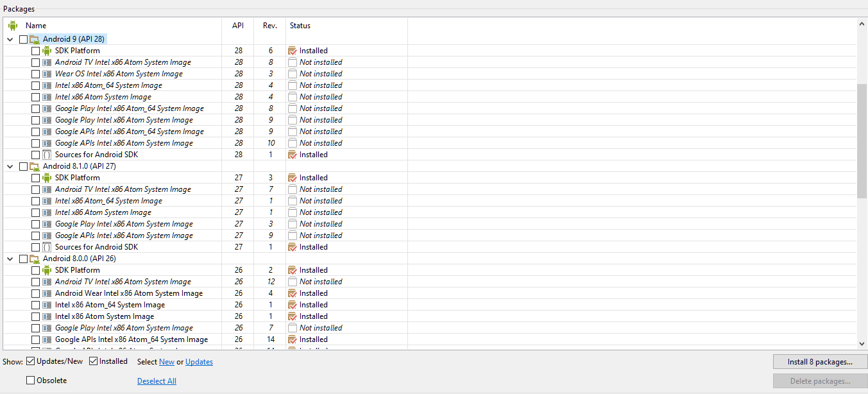This screenshot has height=394, width=868.
Task: Click the vertical scrollbar thumb of the package list
Action: tap(862, 141)
